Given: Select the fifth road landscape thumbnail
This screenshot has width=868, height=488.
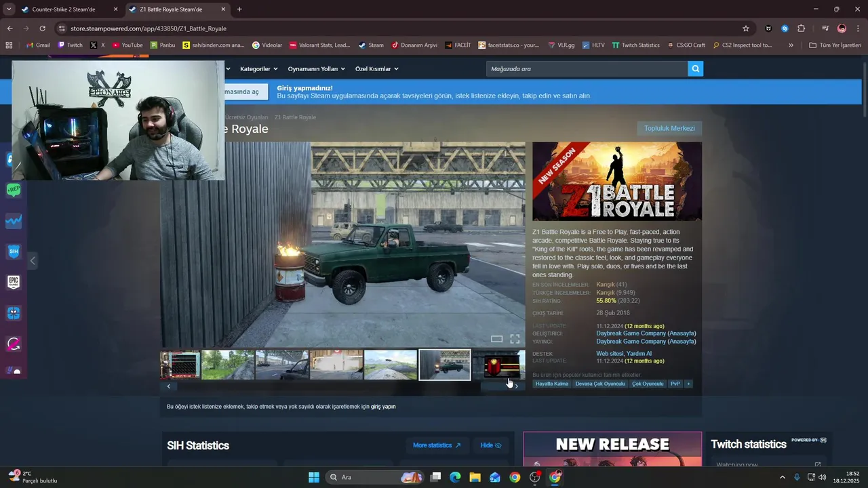Looking at the screenshot, I should click(391, 365).
